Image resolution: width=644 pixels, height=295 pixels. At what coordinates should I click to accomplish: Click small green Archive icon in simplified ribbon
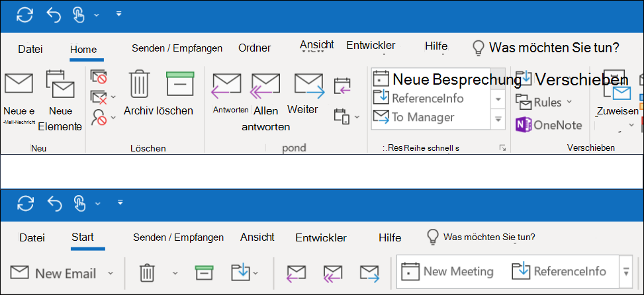click(204, 273)
